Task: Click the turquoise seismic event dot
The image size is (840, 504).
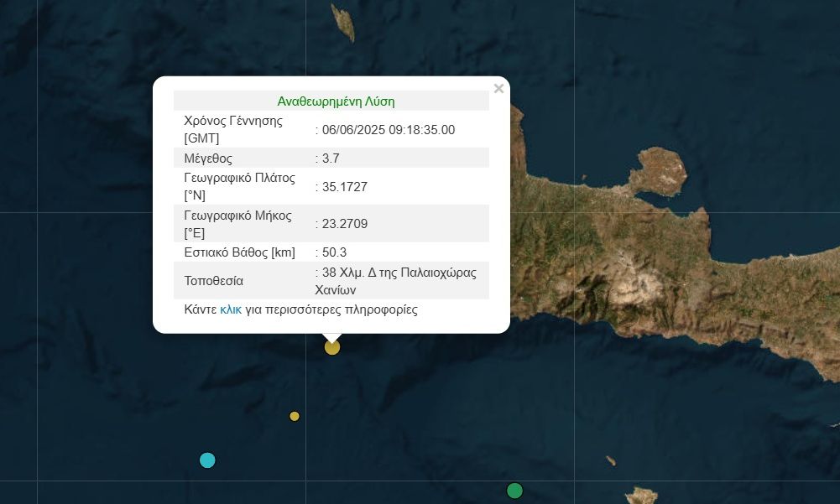Action: pyautogui.click(x=207, y=460)
